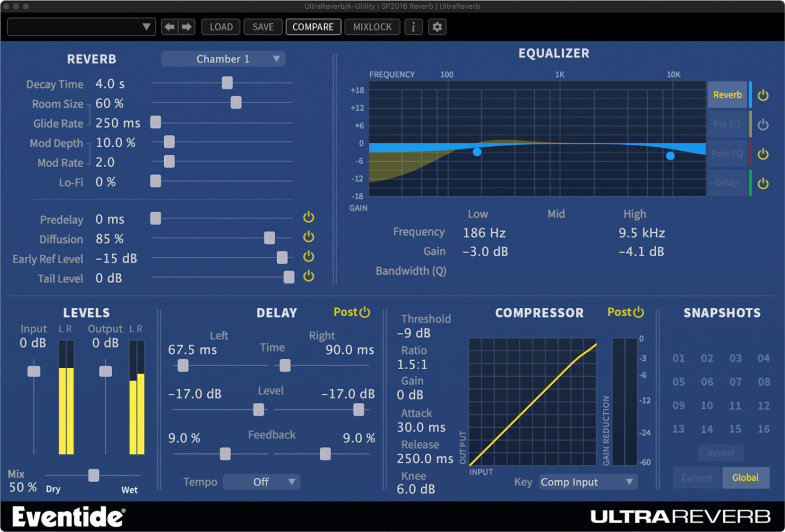Click the Predelay power icon
This screenshot has width=785, height=532.
pos(308,217)
